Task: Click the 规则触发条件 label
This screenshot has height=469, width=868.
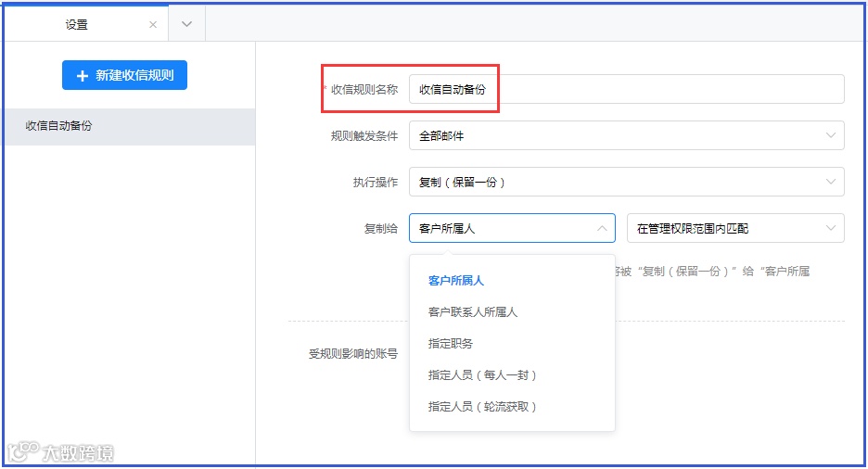Action: 364,136
